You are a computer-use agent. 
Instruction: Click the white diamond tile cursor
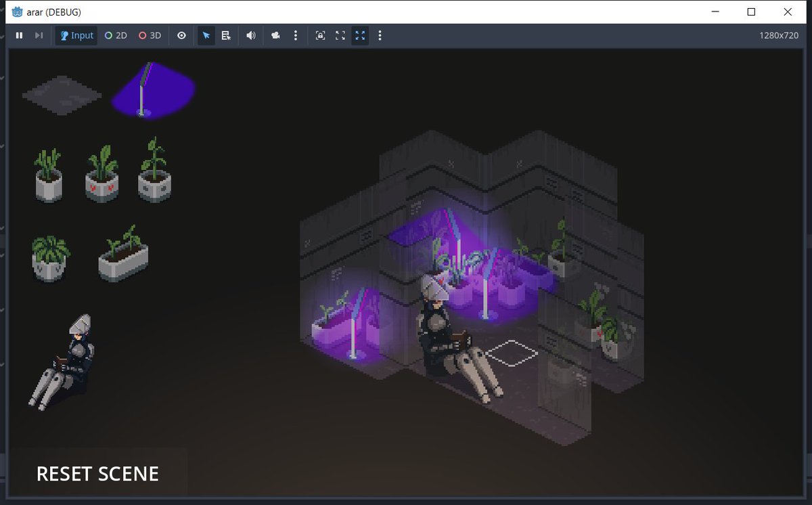(512, 353)
